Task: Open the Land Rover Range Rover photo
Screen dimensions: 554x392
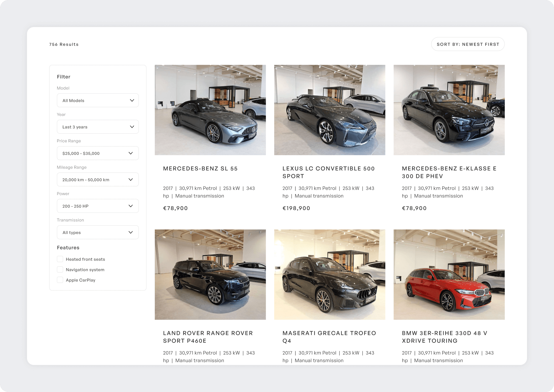Action: pyautogui.click(x=210, y=275)
